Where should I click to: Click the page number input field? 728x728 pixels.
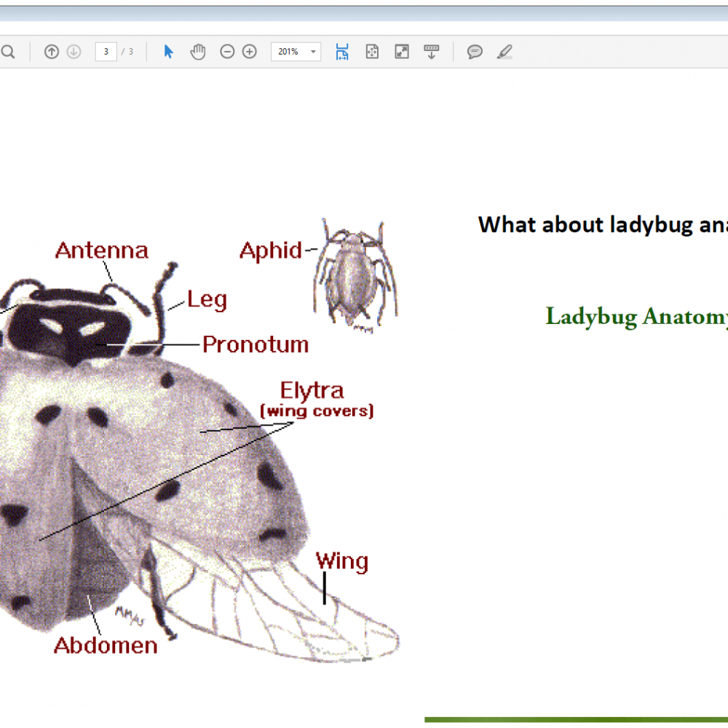(106, 52)
